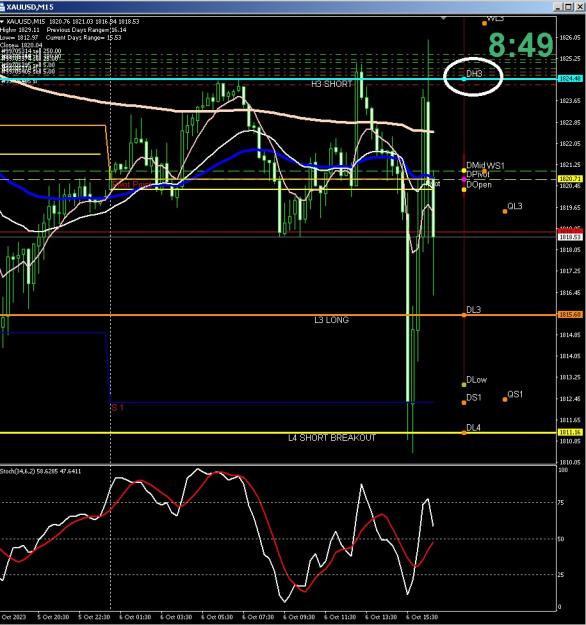
Task: Minimize the XAUUSD,M15 chart window
Action: coord(558,7)
